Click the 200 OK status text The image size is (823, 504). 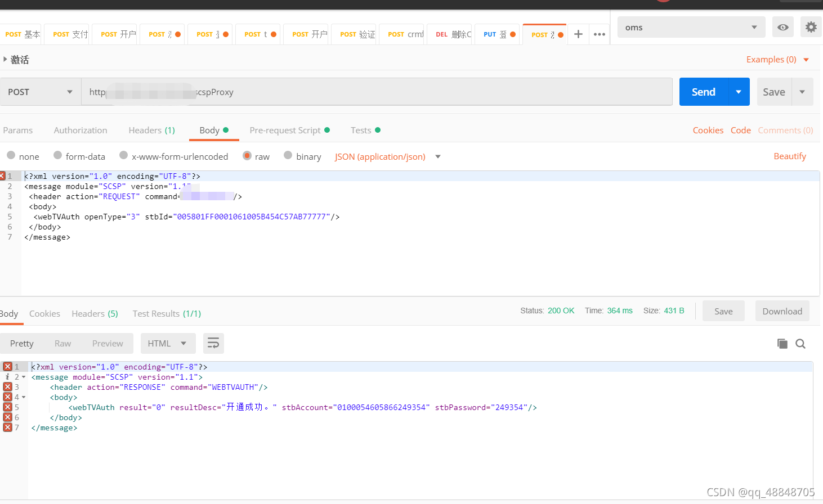561,310
